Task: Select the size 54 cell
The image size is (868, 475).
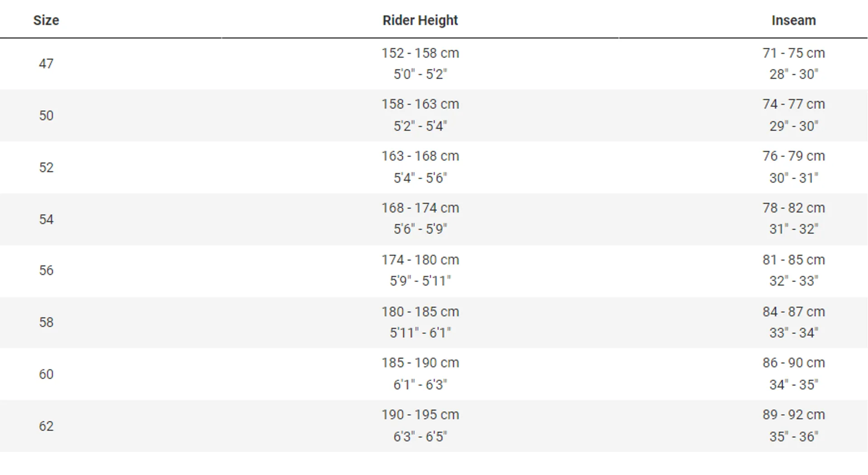Action: click(46, 220)
